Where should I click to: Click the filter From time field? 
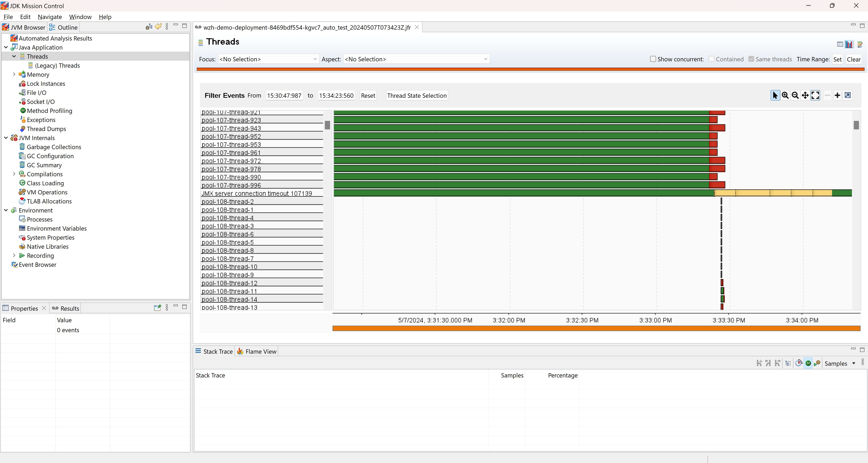click(x=284, y=95)
